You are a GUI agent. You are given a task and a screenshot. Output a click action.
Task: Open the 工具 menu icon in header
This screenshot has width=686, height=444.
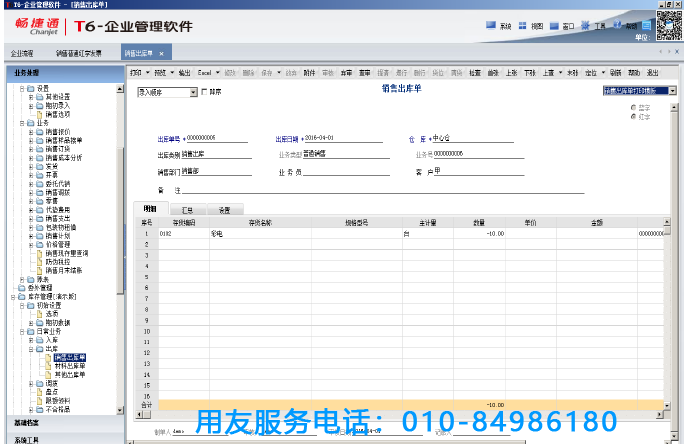pyautogui.click(x=585, y=25)
